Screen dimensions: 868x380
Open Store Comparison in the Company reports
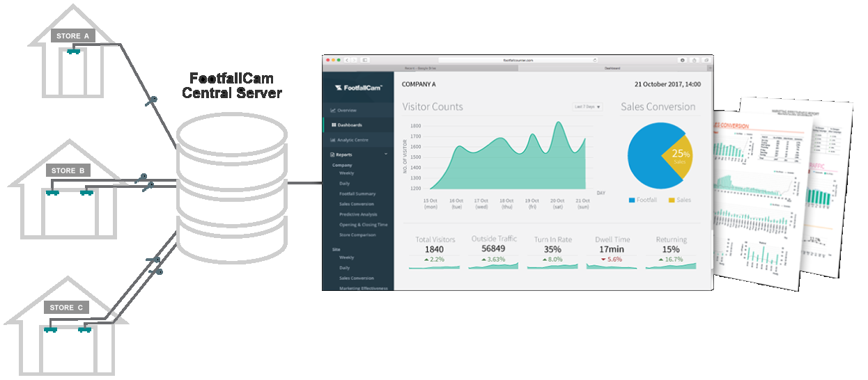tap(359, 235)
